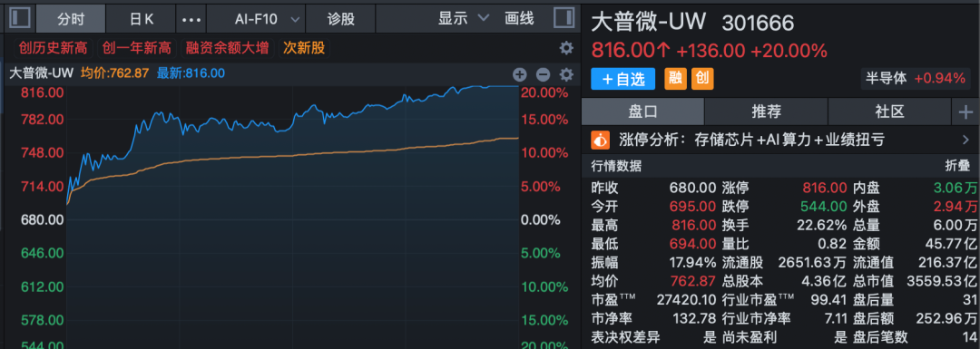Click the 创 ChiNext badge

[x=702, y=79]
